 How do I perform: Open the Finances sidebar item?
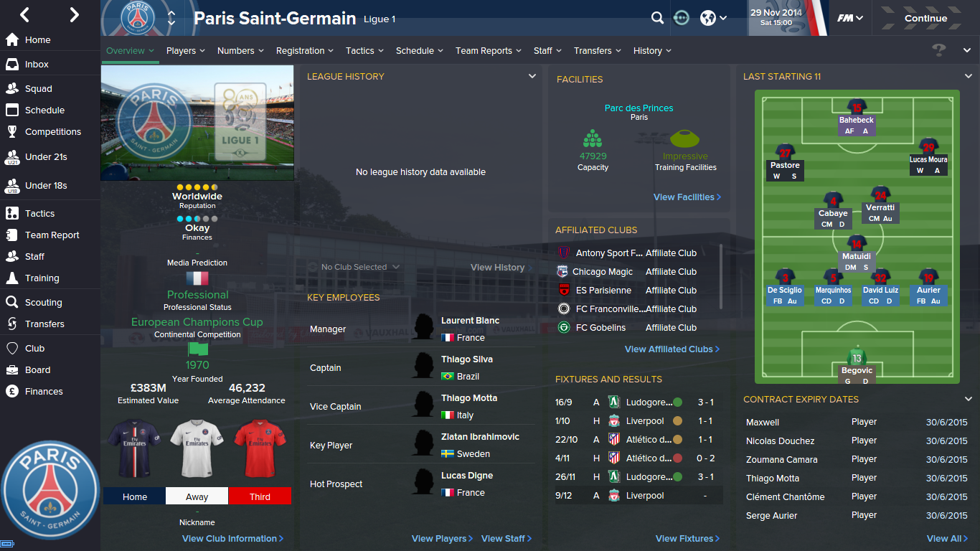pyautogui.click(x=44, y=392)
